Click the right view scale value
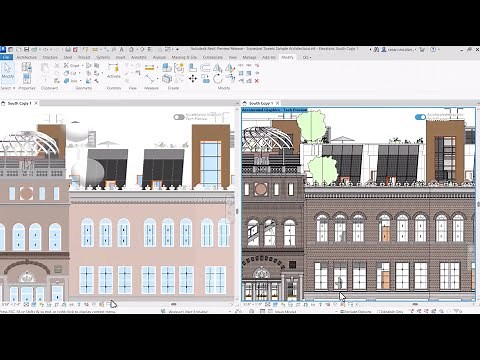Viewport: 480px width, 360px height. pos(252,304)
